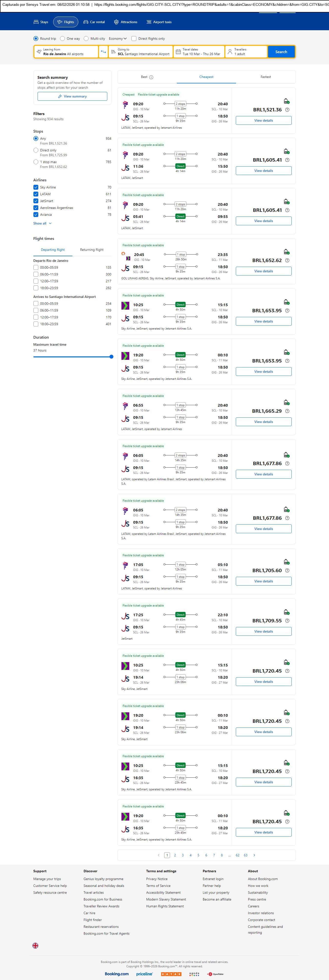
Task: Enable the Direct flights only checkbox
Action: 134,39
